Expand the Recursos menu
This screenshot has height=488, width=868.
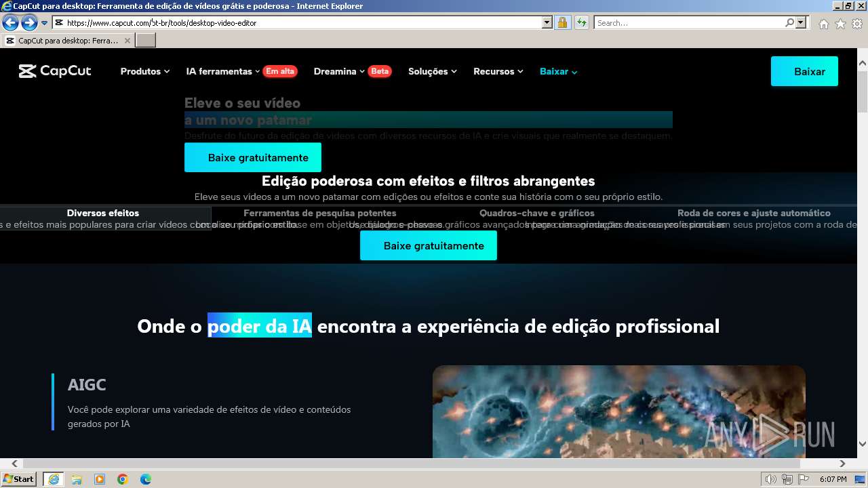coord(498,71)
